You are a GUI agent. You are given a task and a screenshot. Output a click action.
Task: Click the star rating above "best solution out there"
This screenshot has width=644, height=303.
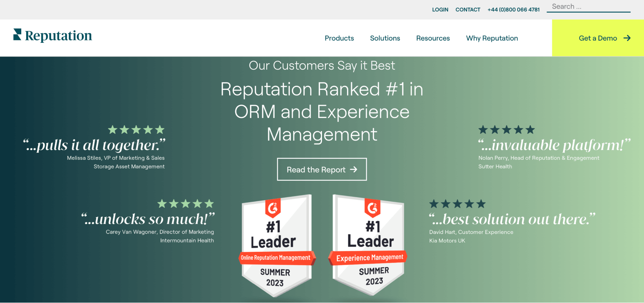pos(457,204)
